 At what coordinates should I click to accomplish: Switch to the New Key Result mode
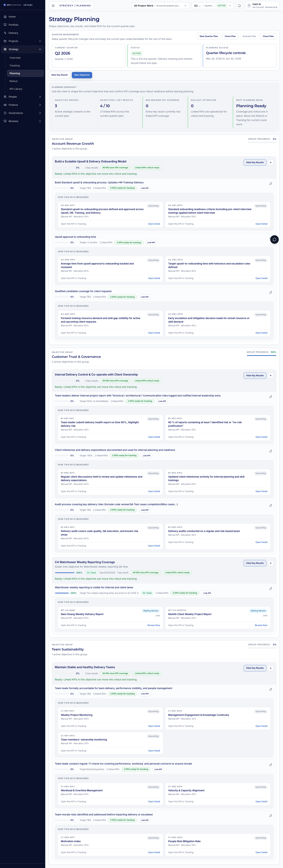click(x=59, y=75)
